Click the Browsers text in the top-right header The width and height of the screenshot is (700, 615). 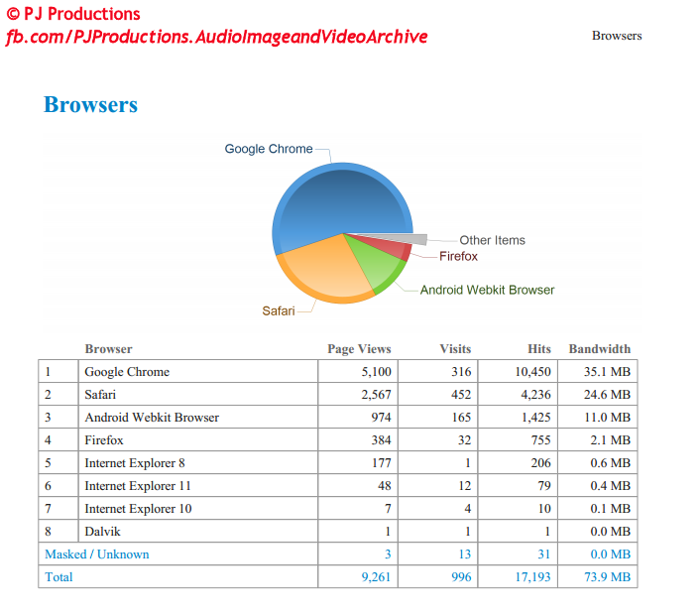point(617,36)
